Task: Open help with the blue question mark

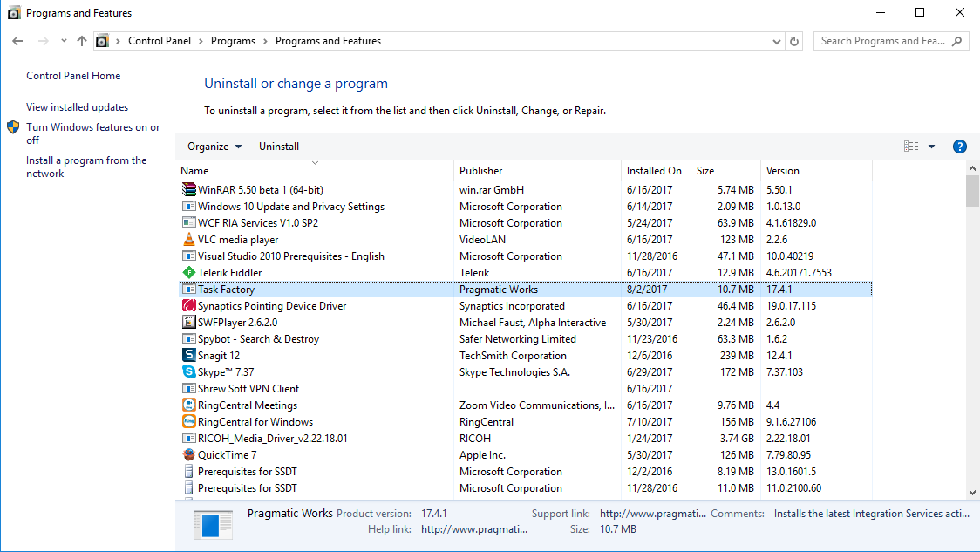Action: point(960,147)
